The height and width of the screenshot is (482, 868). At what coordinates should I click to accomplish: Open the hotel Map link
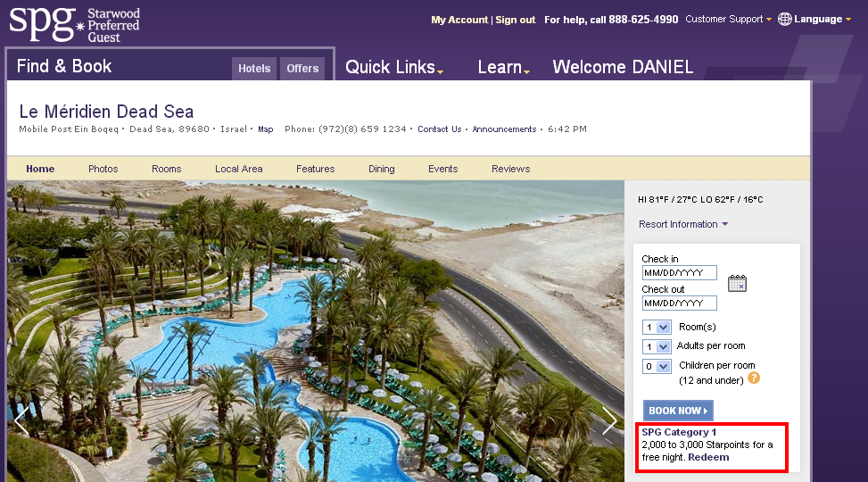point(266,129)
